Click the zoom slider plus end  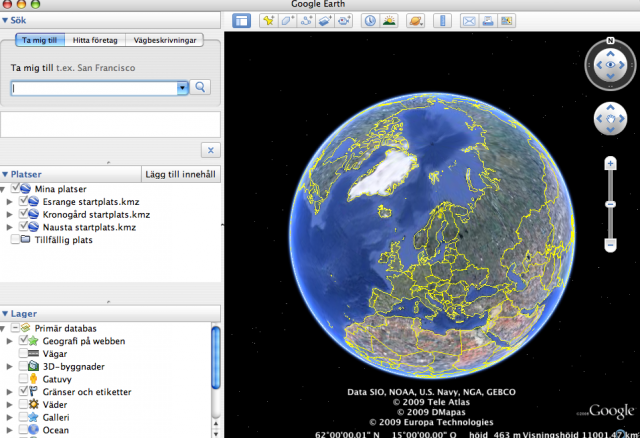coord(609,163)
